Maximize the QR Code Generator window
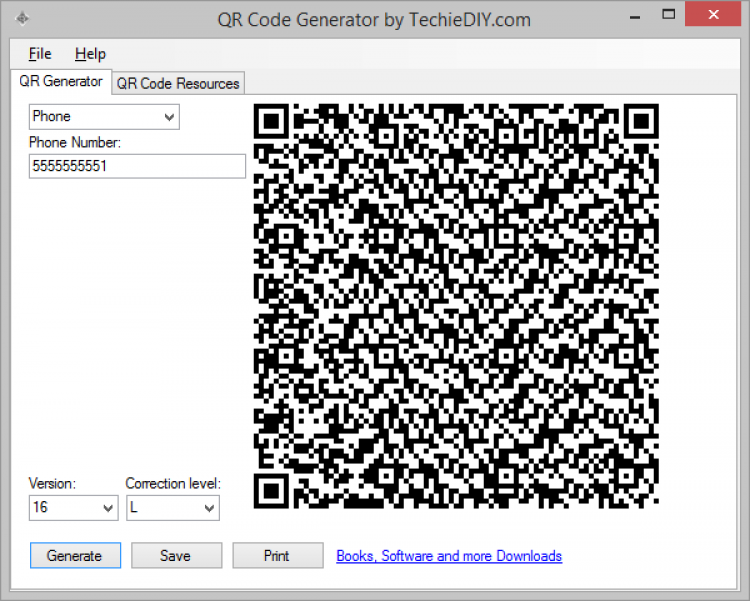Viewport: 750px width, 601px height. point(668,15)
